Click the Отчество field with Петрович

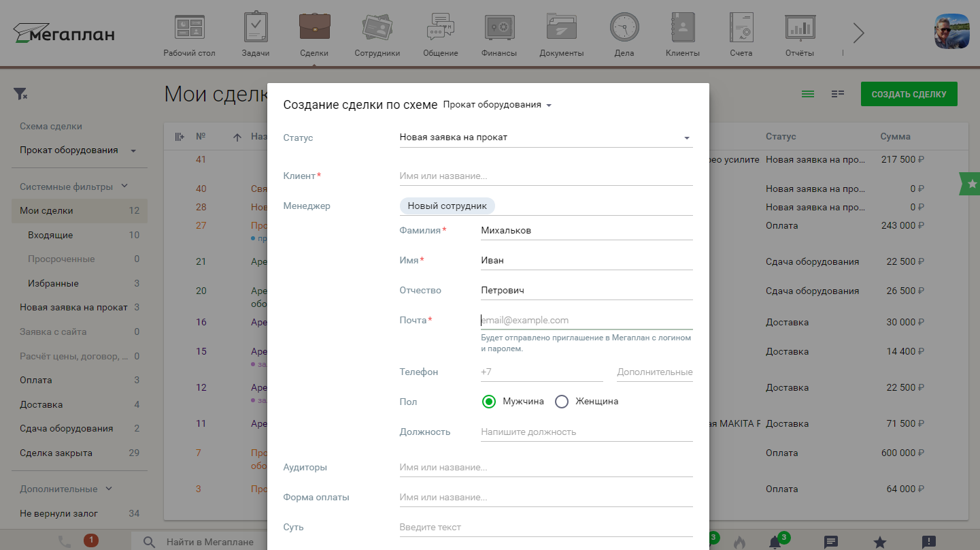586,291
